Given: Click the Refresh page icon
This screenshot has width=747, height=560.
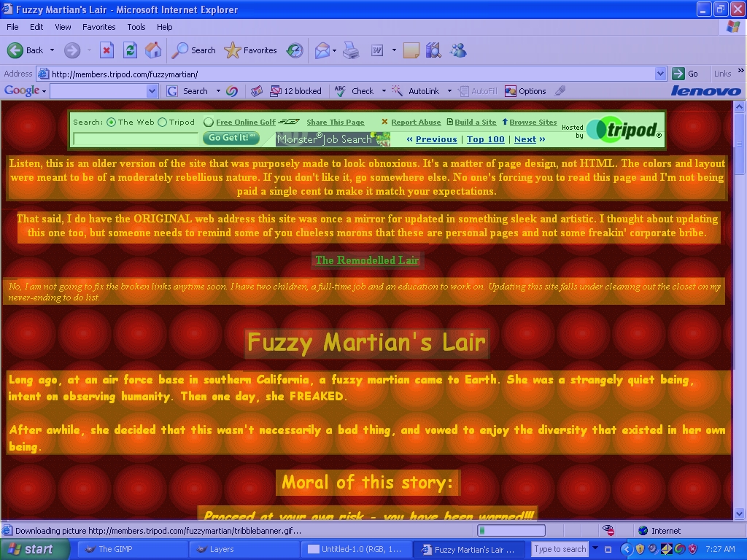Looking at the screenshot, I should pos(130,50).
